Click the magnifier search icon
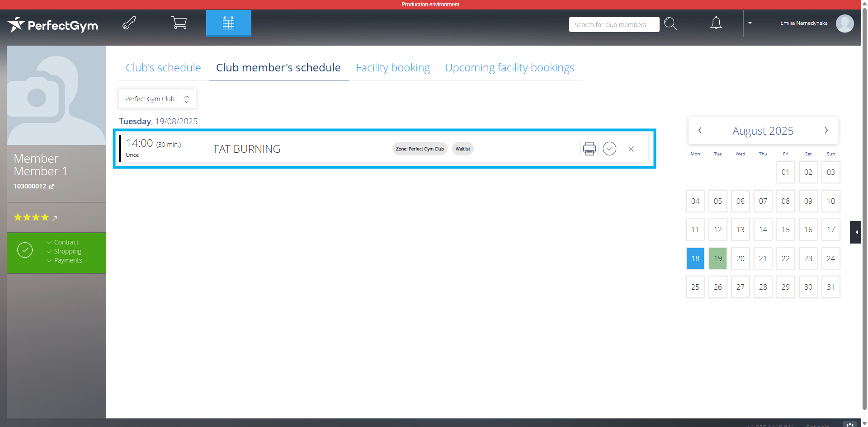868x427 pixels. [x=670, y=24]
